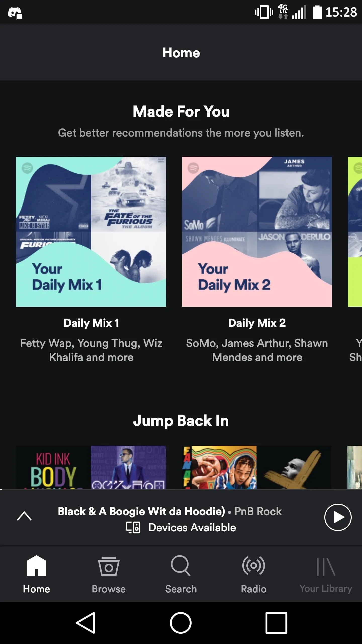Open the partially visible third Daily Mix
This screenshot has height=644, width=362.
pyautogui.click(x=355, y=232)
